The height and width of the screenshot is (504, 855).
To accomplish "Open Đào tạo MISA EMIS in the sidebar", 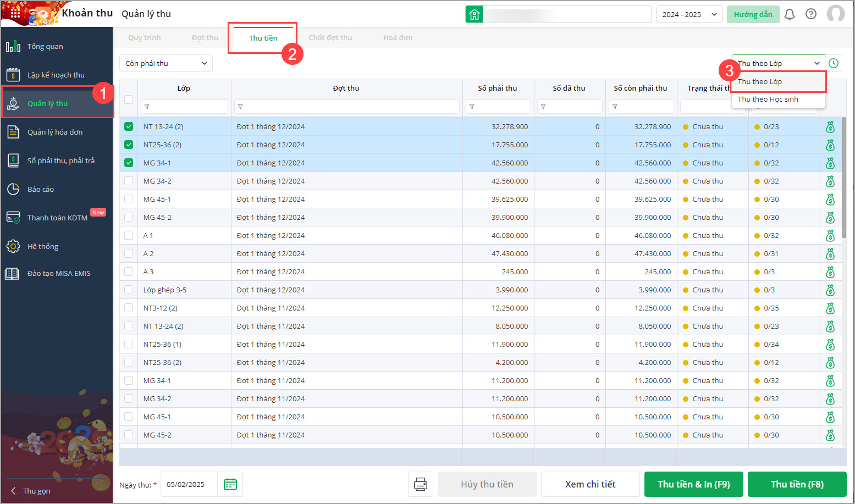I will [x=57, y=273].
